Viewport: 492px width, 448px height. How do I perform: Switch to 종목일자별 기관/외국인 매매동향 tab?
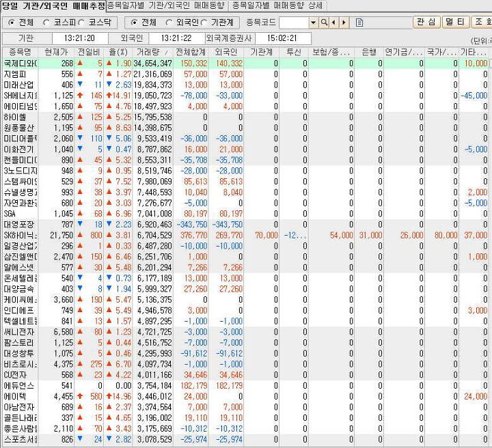tap(166, 5)
